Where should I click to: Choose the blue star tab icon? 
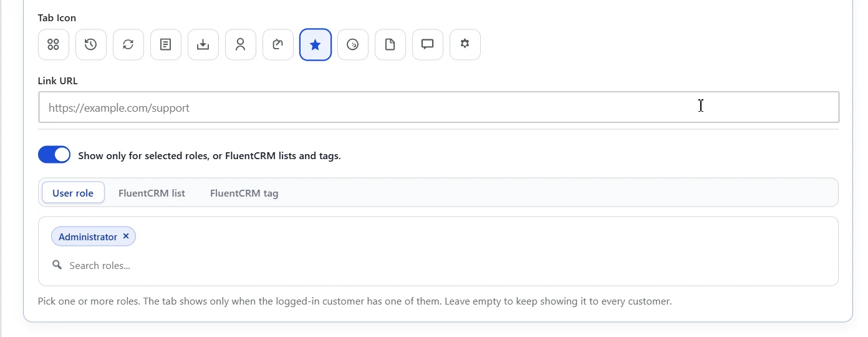(x=316, y=44)
